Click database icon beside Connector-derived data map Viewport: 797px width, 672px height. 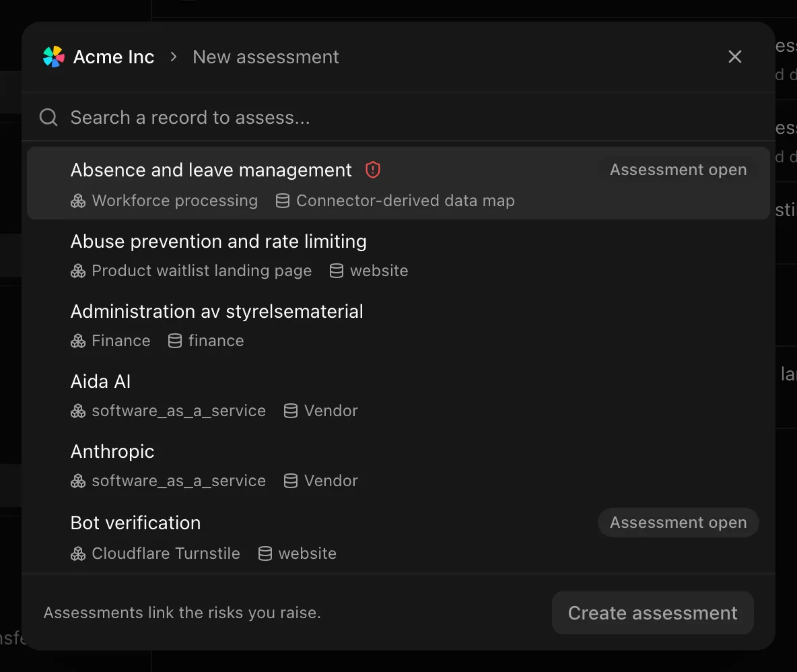(x=283, y=201)
